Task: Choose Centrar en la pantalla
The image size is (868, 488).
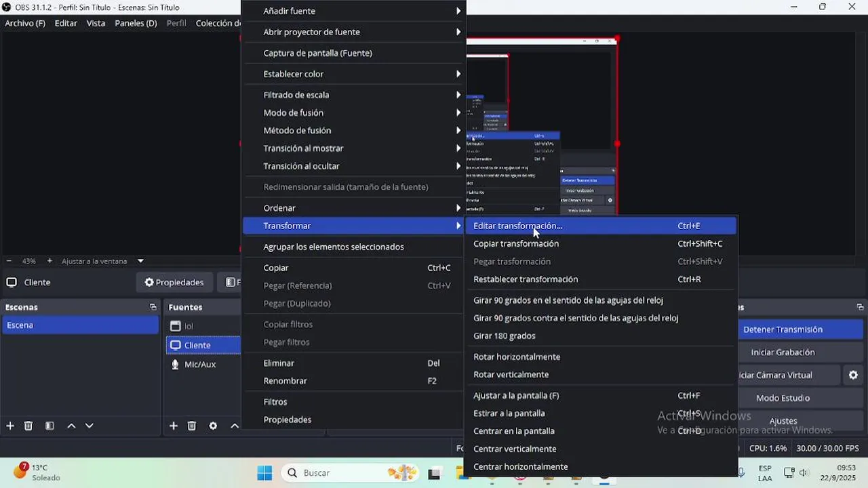Action: (x=601, y=431)
